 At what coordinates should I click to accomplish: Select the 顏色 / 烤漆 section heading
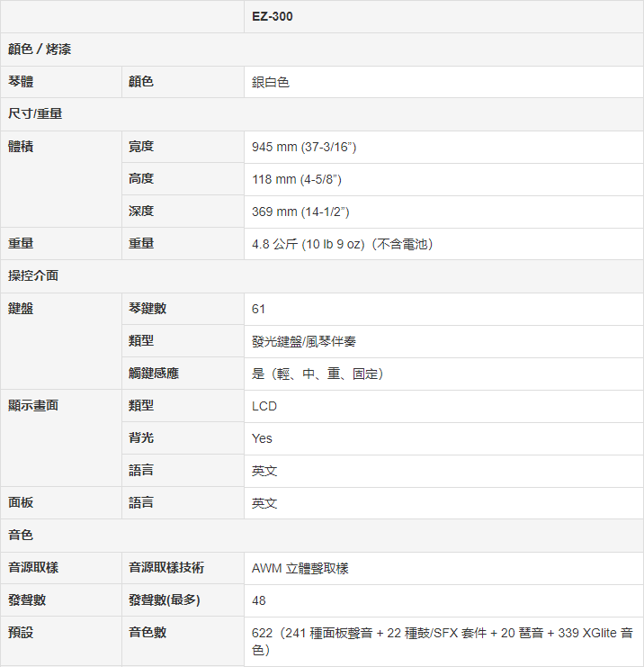(40, 50)
